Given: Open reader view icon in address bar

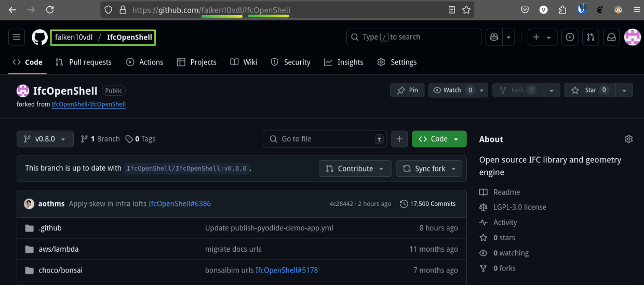Looking at the screenshot, I should tap(452, 10).
